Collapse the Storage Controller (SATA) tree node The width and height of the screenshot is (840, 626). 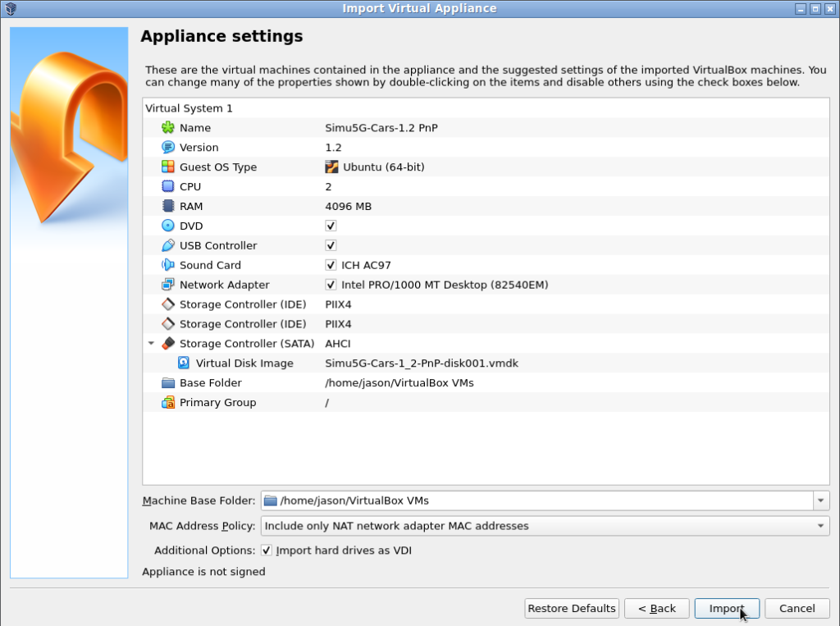[151, 344]
